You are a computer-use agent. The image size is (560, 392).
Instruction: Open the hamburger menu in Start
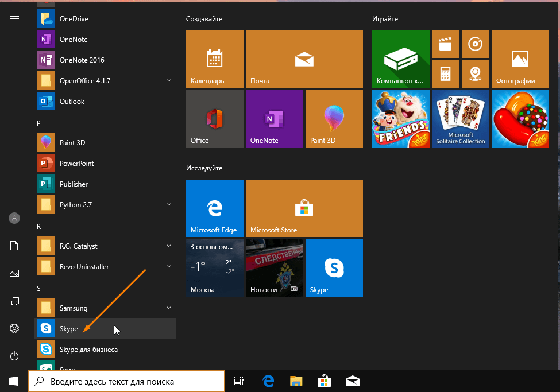coord(14,18)
